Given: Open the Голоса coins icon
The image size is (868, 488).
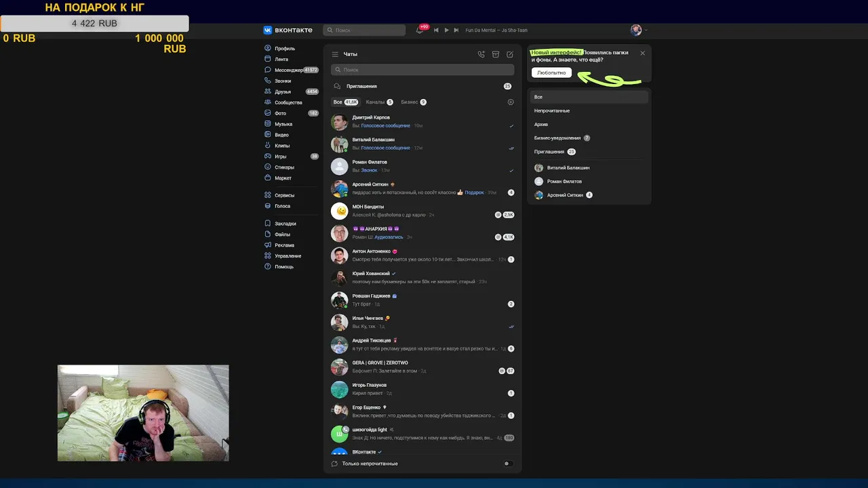Looking at the screenshot, I should [268, 206].
